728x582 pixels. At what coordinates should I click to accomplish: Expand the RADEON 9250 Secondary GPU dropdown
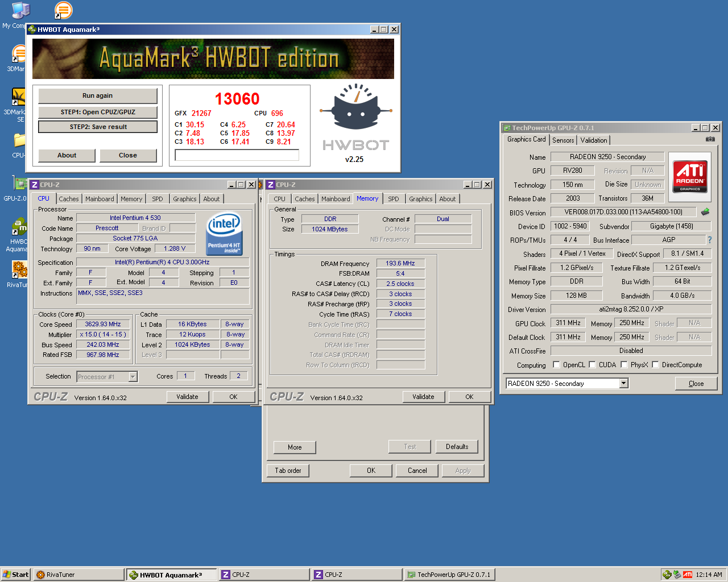pos(623,384)
